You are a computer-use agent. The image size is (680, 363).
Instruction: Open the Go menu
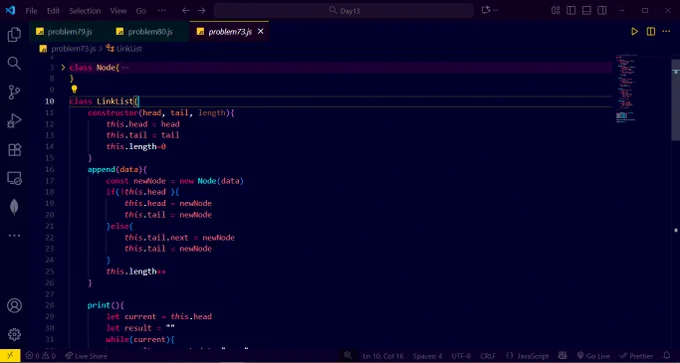(x=141, y=10)
